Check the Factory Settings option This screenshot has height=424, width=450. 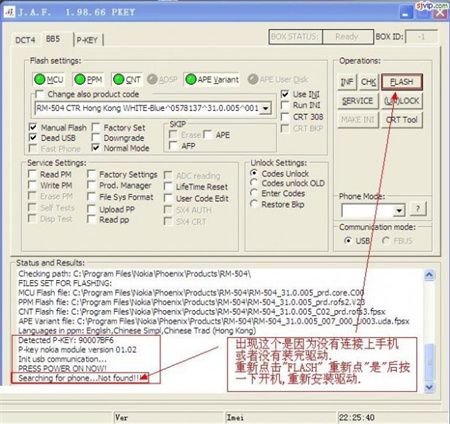pyautogui.click(x=91, y=174)
